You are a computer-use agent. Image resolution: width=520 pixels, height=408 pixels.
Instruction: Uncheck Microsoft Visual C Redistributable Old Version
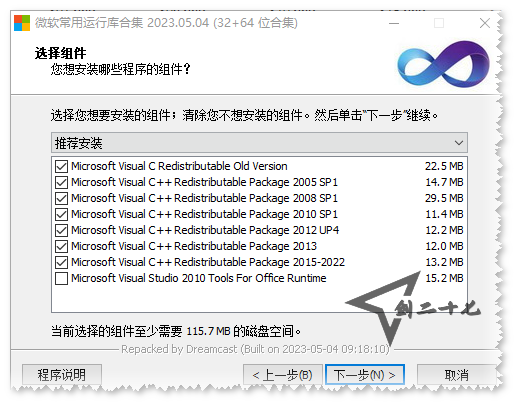(61, 166)
